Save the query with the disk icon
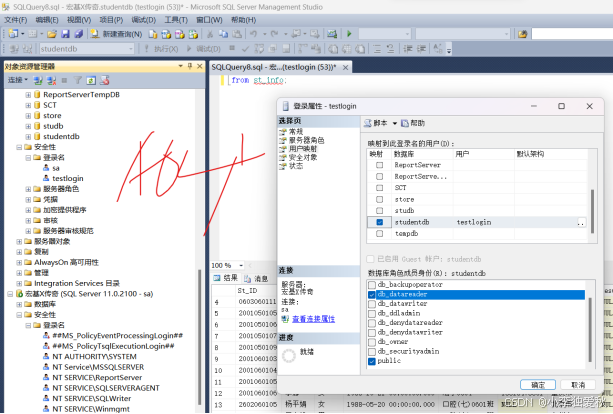Image resolution: width=613 pixels, height=414 pixels. (x=65, y=34)
